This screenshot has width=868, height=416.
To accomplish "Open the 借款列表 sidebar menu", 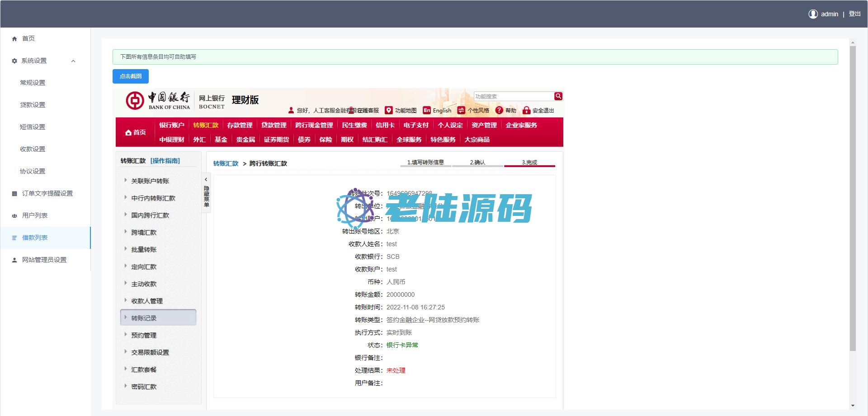I will [35, 238].
